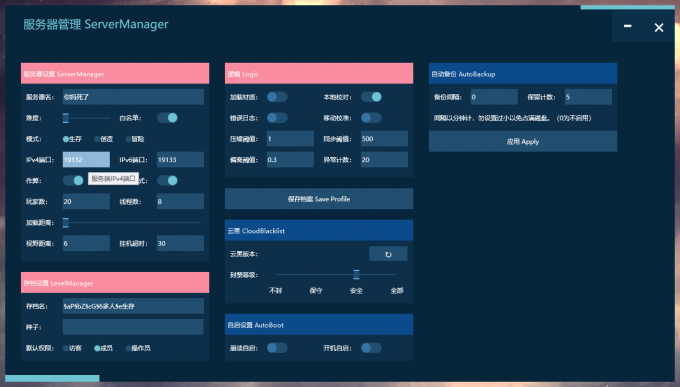Toggle the whitelist (白名单) switch
This screenshot has height=387, width=680.
coord(167,118)
